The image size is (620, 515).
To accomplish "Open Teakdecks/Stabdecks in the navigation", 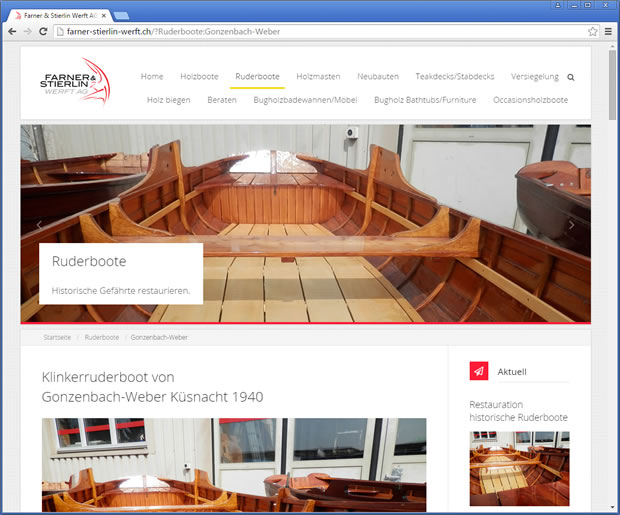I will coord(455,77).
